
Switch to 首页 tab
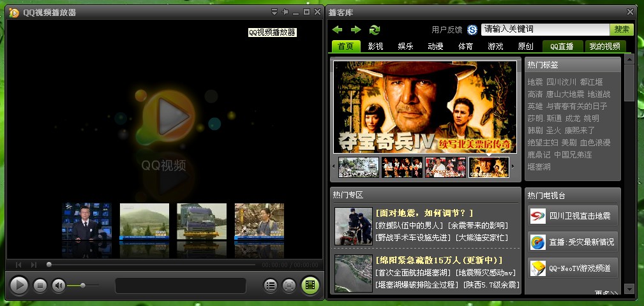pos(346,47)
